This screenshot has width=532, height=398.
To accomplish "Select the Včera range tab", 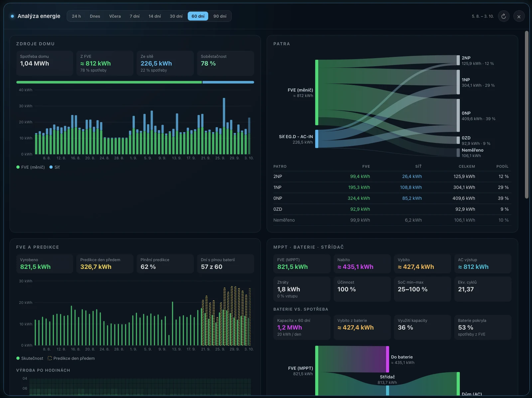I will click(x=115, y=16).
